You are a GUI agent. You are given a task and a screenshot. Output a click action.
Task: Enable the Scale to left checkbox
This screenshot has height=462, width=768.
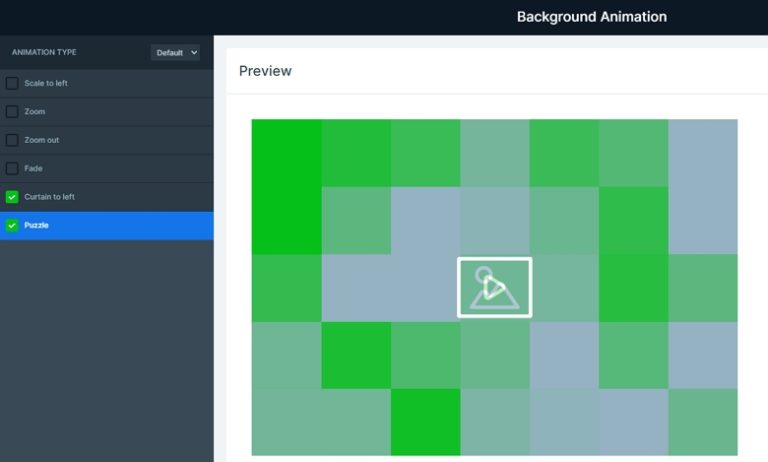pyautogui.click(x=12, y=83)
